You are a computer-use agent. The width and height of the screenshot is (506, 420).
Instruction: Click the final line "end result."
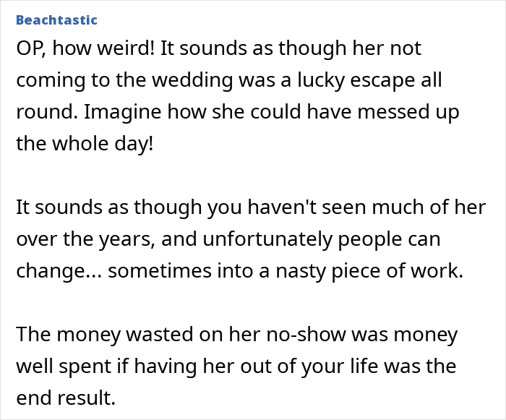[65, 397]
